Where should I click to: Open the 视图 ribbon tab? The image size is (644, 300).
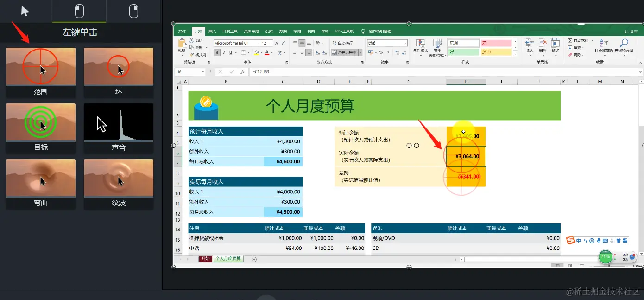311,32
